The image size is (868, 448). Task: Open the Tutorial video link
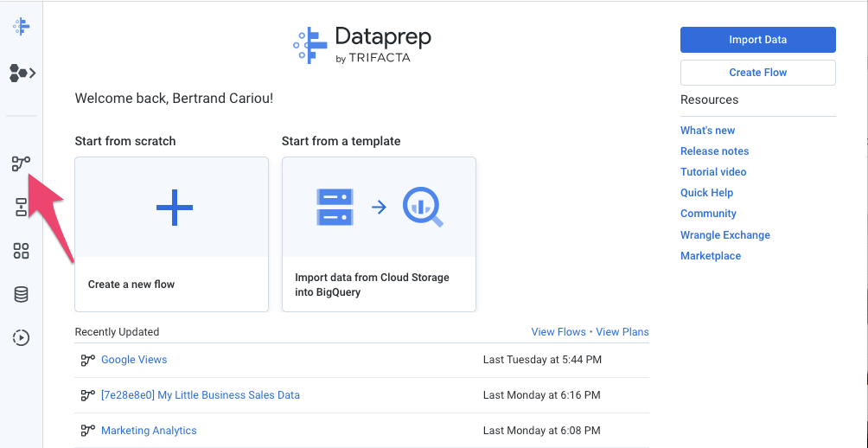click(x=713, y=172)
